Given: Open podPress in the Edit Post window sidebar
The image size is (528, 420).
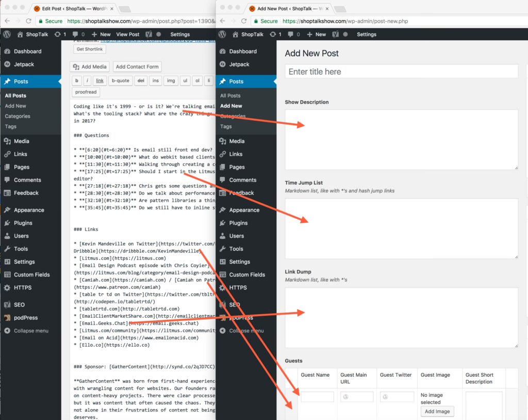Looking at the screenshot, I should tap(25, 318).
